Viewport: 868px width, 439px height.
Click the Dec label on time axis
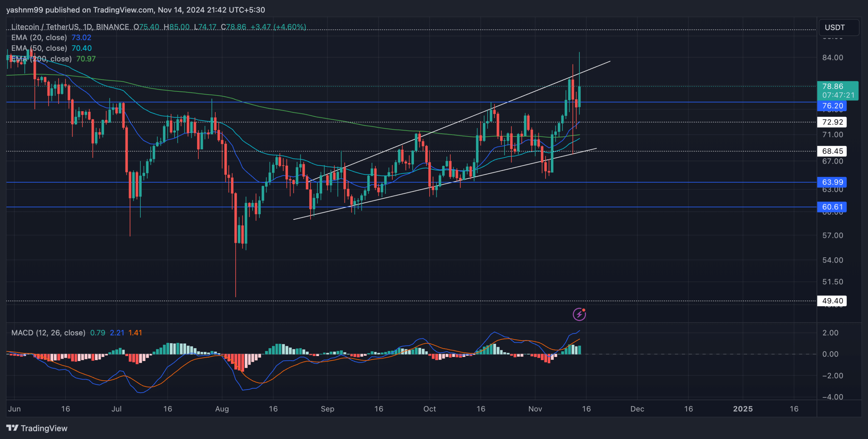(637, 409)
